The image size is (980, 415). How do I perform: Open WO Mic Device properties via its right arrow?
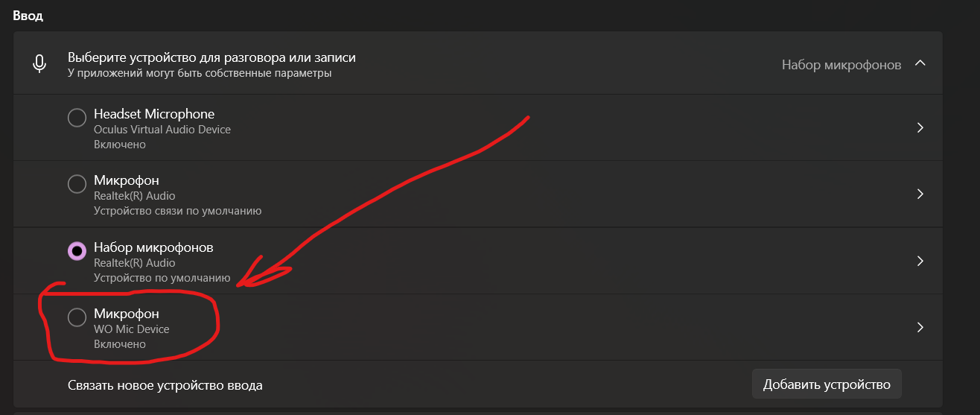(920, 327)
